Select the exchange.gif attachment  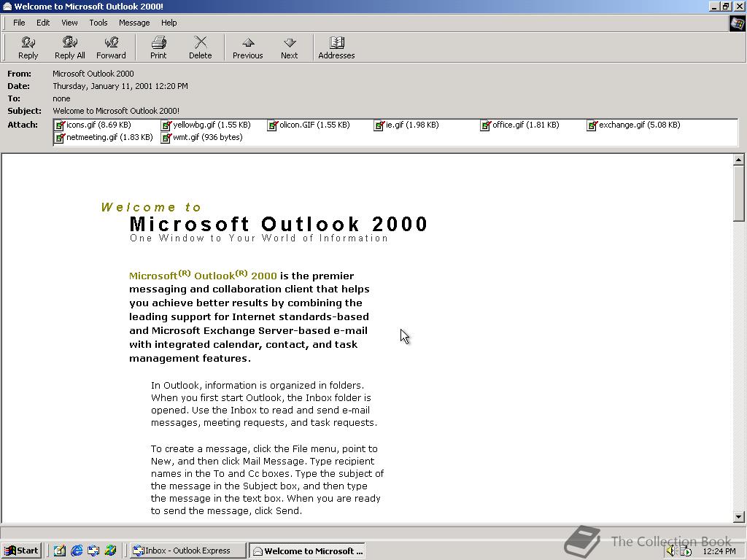[x=634, y=125]
